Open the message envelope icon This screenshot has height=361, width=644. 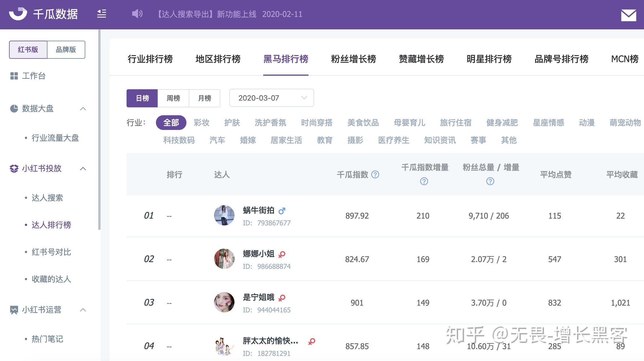628,15
